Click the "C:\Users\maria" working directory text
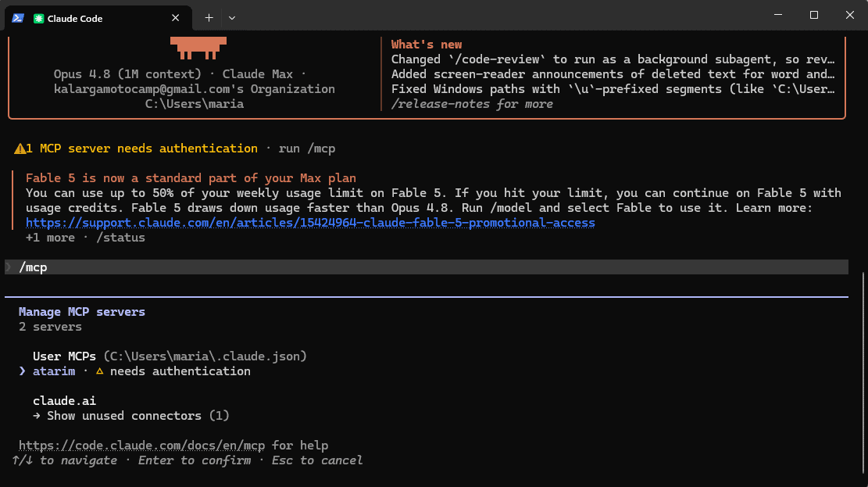 (195, 104)
